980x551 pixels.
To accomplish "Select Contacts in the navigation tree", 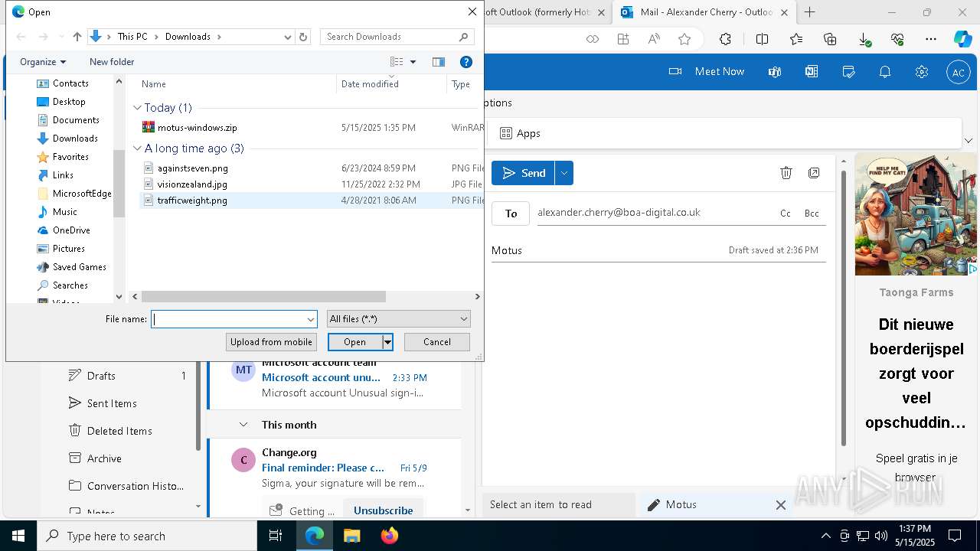I will tap(70, 83).
